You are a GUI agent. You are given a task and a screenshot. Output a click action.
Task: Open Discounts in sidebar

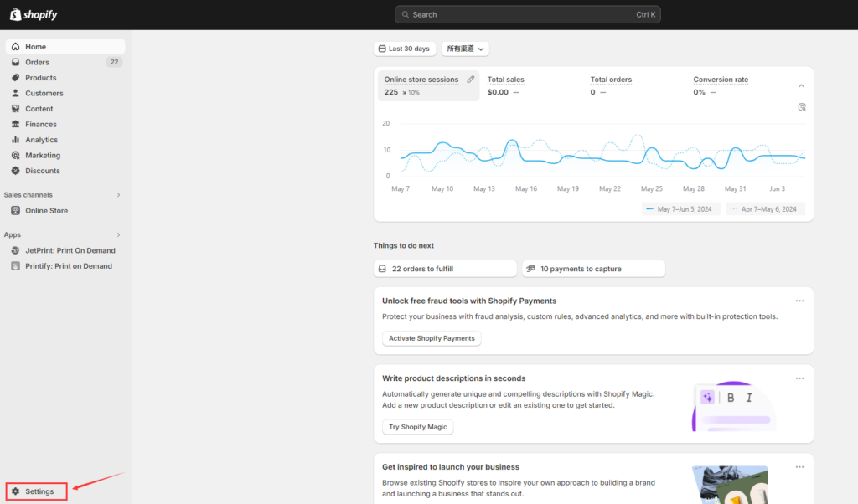point(65,171)
